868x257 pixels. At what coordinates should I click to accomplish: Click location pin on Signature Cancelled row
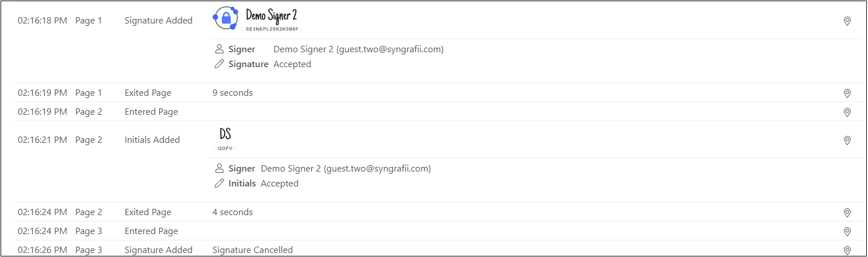847,250
